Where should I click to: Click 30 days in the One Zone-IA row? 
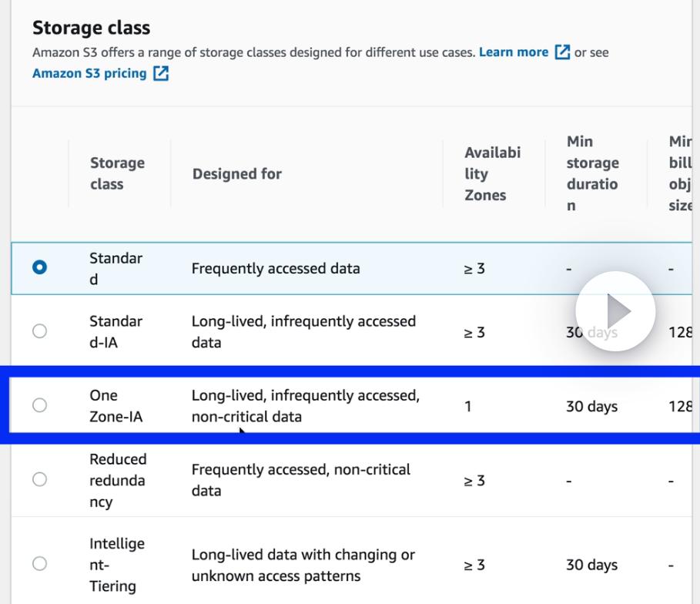tap(591, 406)
